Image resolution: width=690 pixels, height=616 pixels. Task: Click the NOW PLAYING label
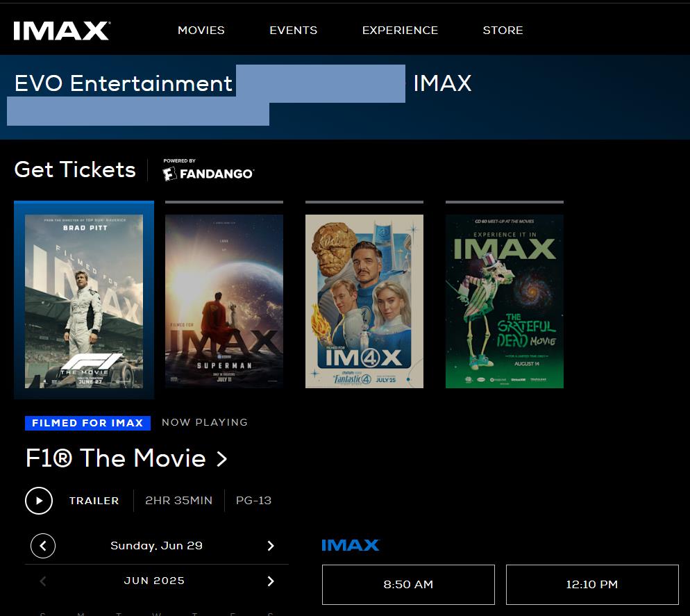tap(205, 422)
